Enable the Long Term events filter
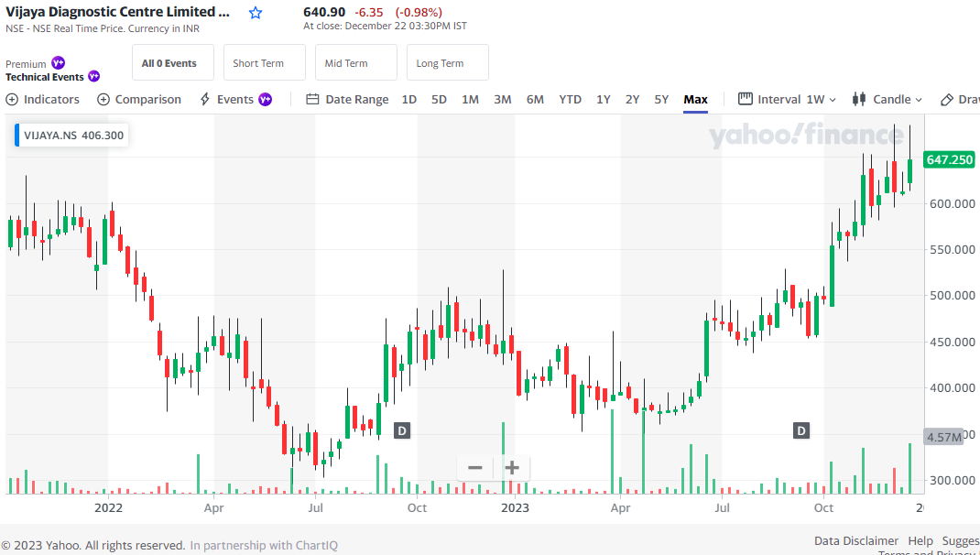Image resolution: width=980 pixels, height=555 pixels. [447, 62]
